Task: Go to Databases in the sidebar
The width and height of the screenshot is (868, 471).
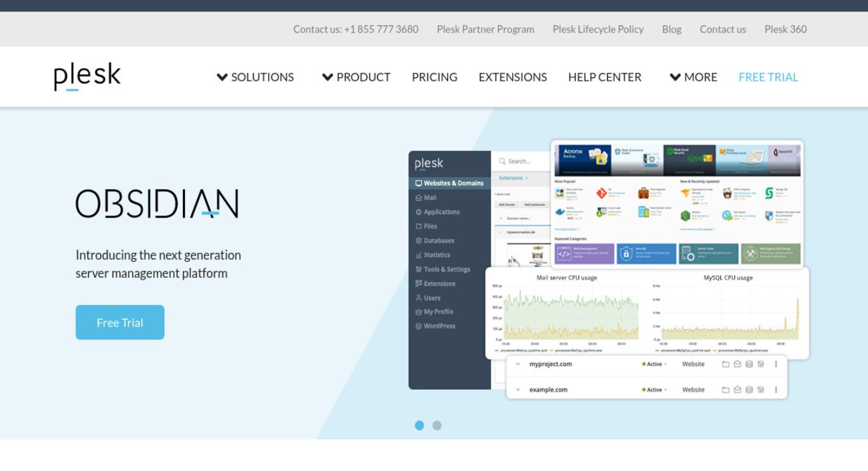Action: pos(435,240)
